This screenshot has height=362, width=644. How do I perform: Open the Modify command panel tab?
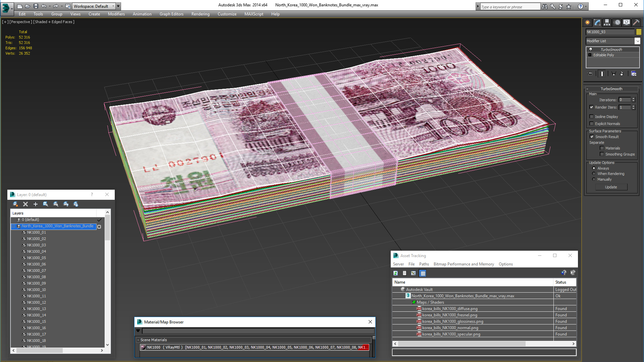coord(597,22)
